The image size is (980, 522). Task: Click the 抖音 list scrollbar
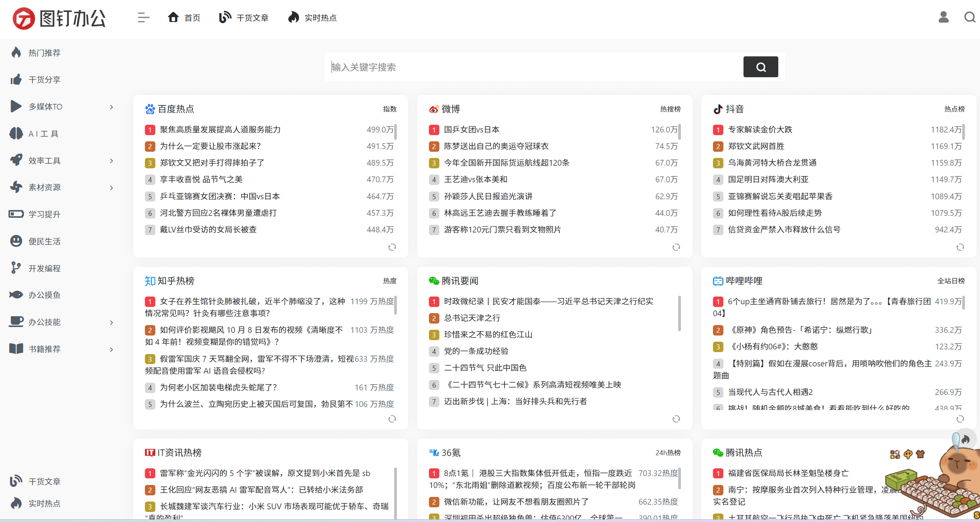[x=963, y=132]
